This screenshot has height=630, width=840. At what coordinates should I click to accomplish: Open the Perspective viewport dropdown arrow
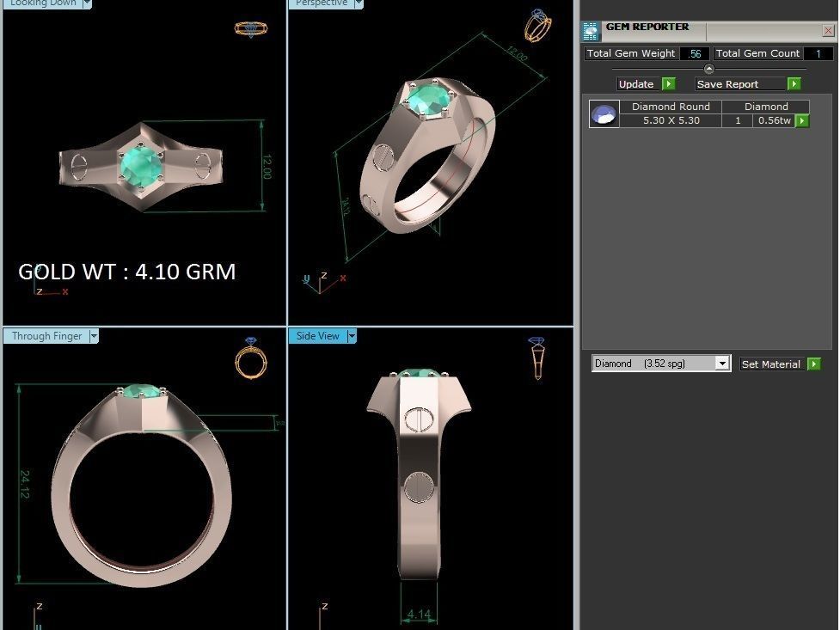point(359,3)
